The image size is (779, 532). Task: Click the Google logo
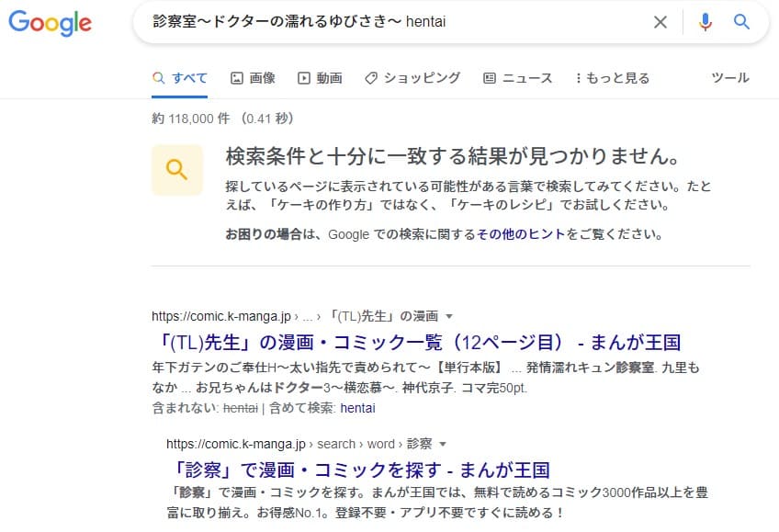(x=51, y=23)
